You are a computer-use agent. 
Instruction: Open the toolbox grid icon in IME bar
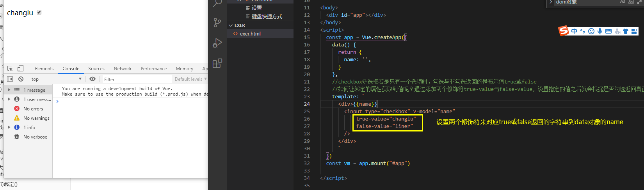(x=634, y=31)
